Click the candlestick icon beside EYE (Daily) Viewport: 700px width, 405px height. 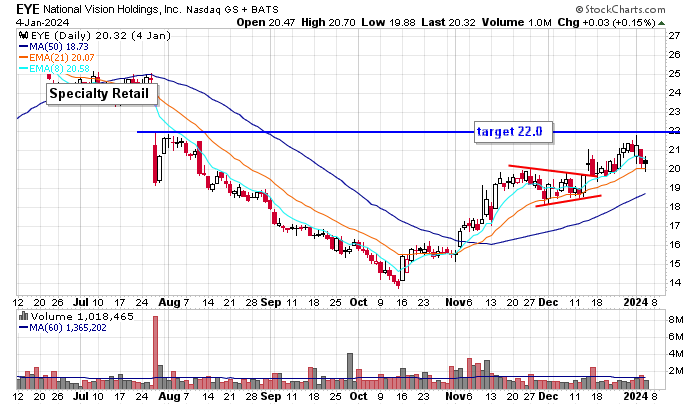(x=24, y=36)
